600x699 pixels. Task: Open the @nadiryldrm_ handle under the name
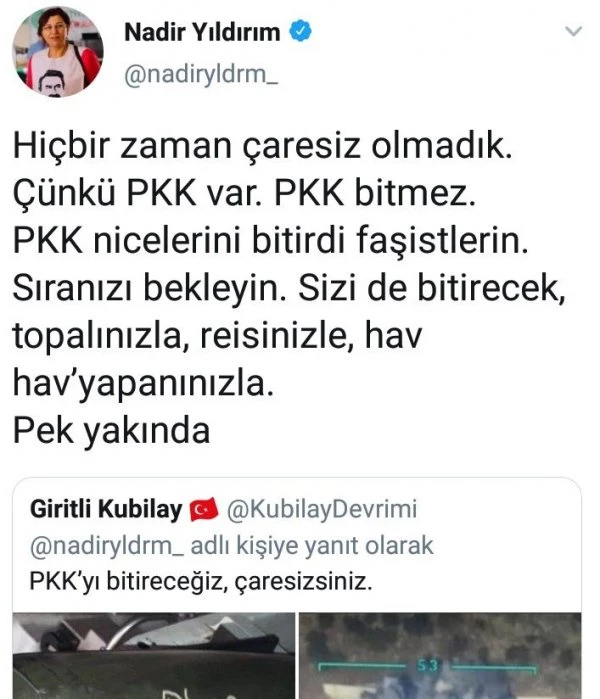201,74
